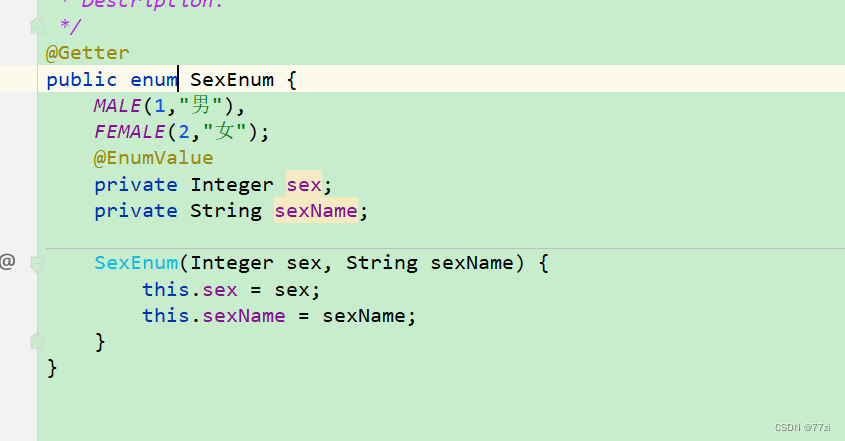Click fold end marker at constructor's closing brace
The width and height of the screenshot is (845, 441).
click(x=37, y=342)
